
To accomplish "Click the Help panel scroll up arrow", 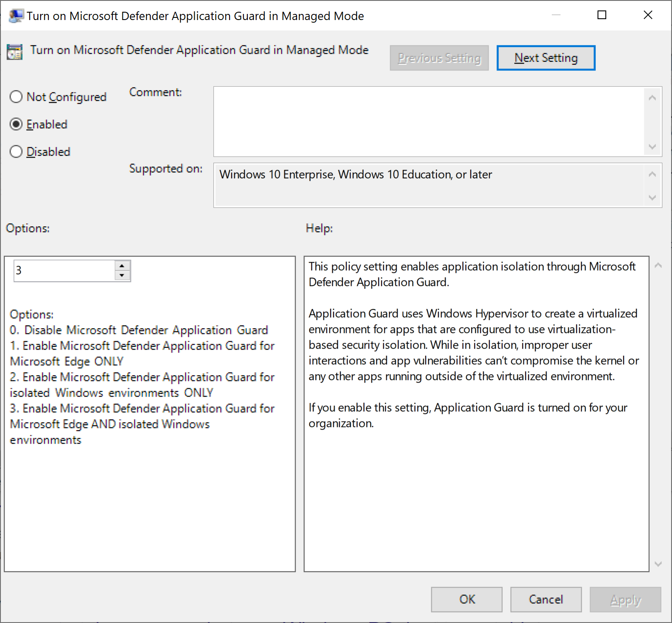I will pos(658,265).
